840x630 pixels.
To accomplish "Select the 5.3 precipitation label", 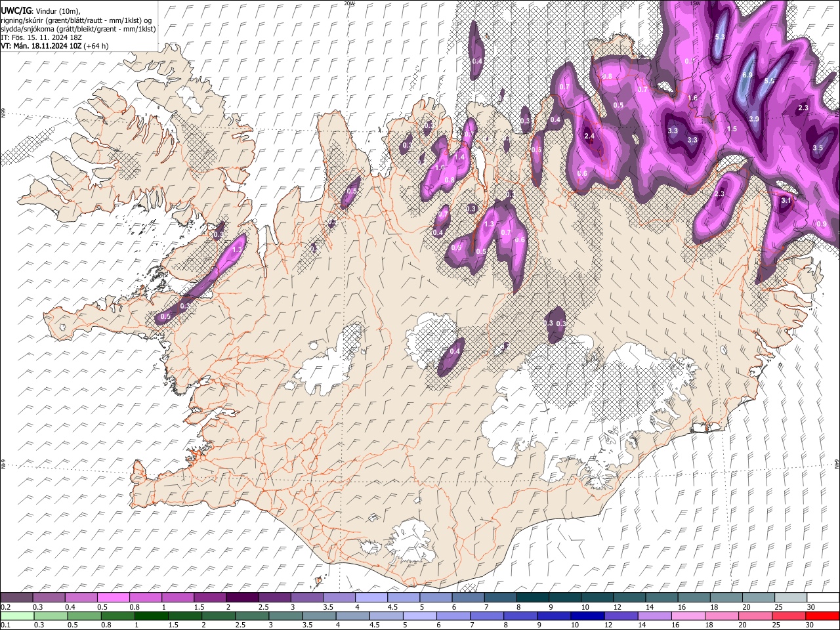I will pos(720,37).
